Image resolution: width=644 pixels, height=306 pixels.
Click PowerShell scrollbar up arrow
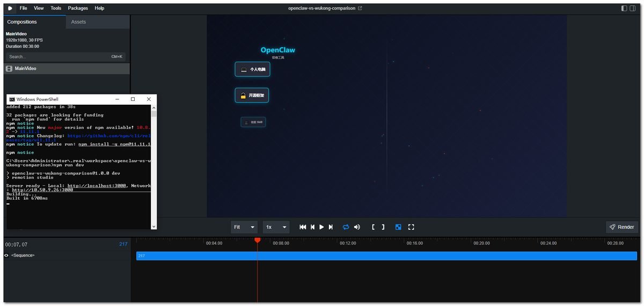tap(154, 107)
